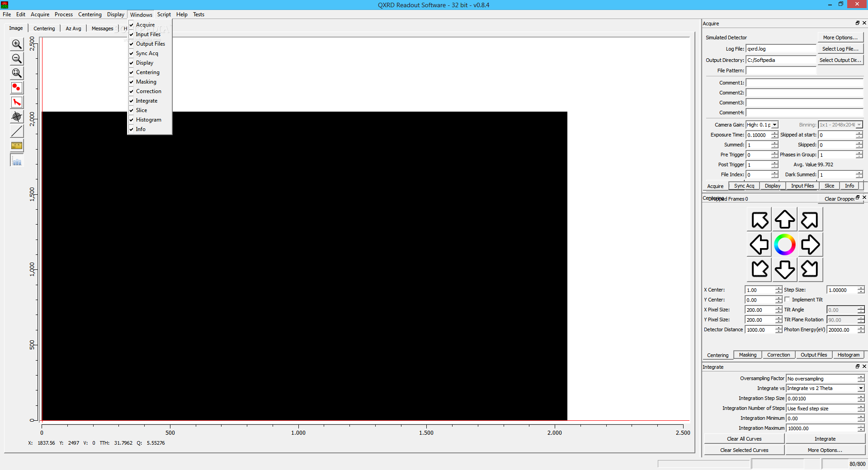Screen dimensions: 868x470
Task: Open the Process menu
Action: tap(64, 14)
